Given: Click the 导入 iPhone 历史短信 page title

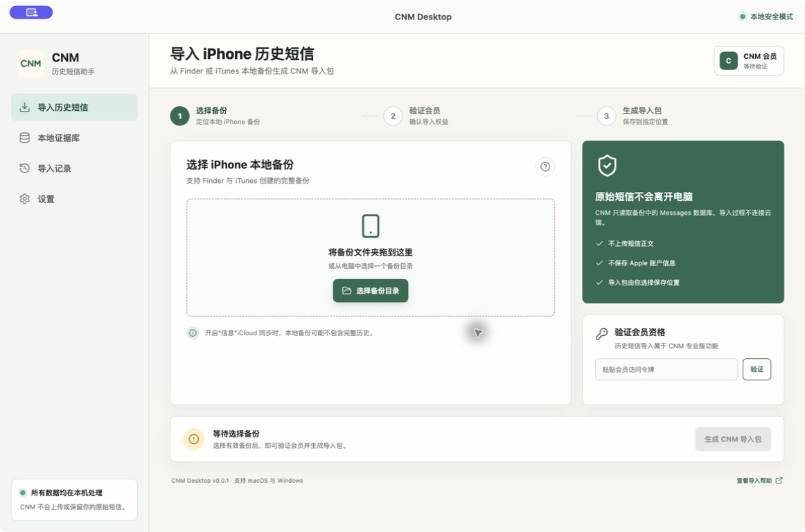Looking at the screenshot, I should coord(242,54).
